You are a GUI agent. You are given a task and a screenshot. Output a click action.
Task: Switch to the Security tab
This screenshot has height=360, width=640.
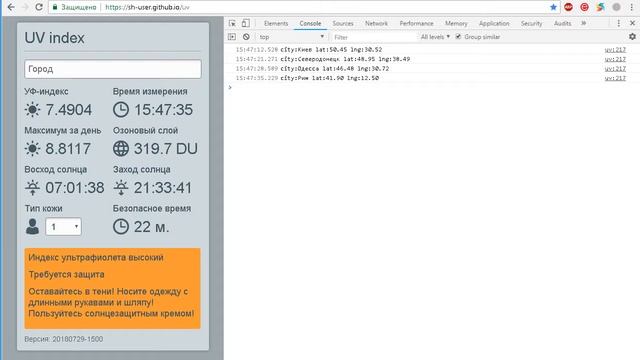[x=531, y=23]
